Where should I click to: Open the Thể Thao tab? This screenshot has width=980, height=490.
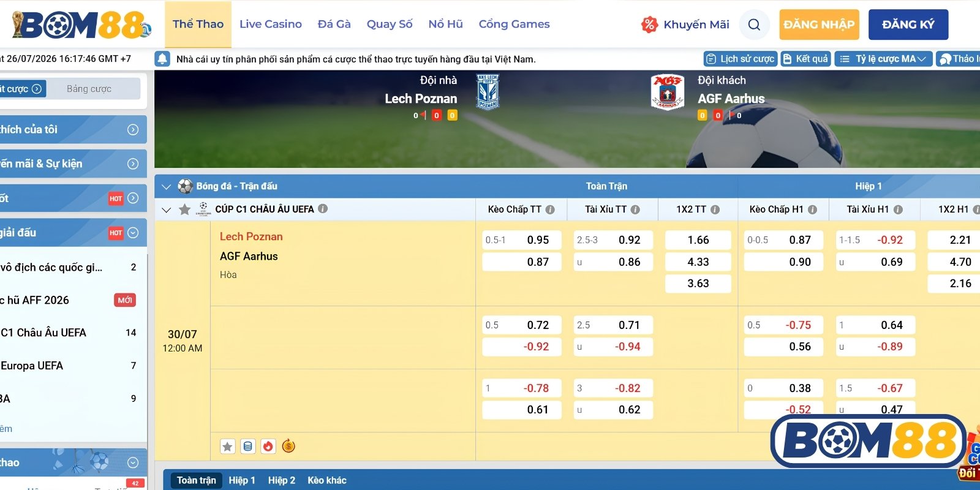[x=198, y=24]
